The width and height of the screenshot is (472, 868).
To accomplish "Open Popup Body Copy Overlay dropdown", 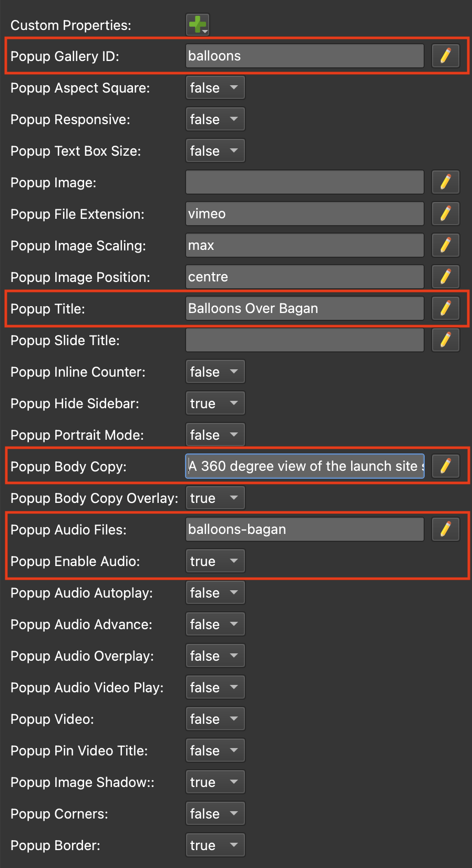I will click(x=216, y=498).
